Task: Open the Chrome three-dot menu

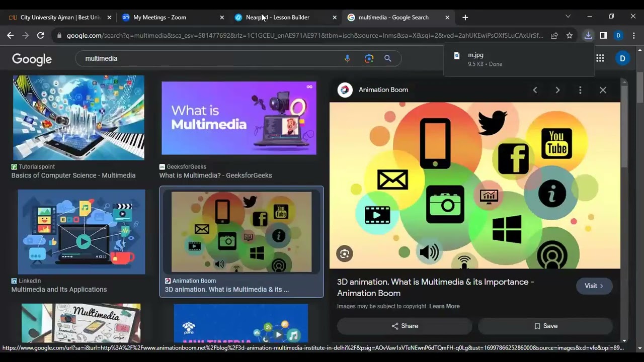Action: click(x=633, y=35)
